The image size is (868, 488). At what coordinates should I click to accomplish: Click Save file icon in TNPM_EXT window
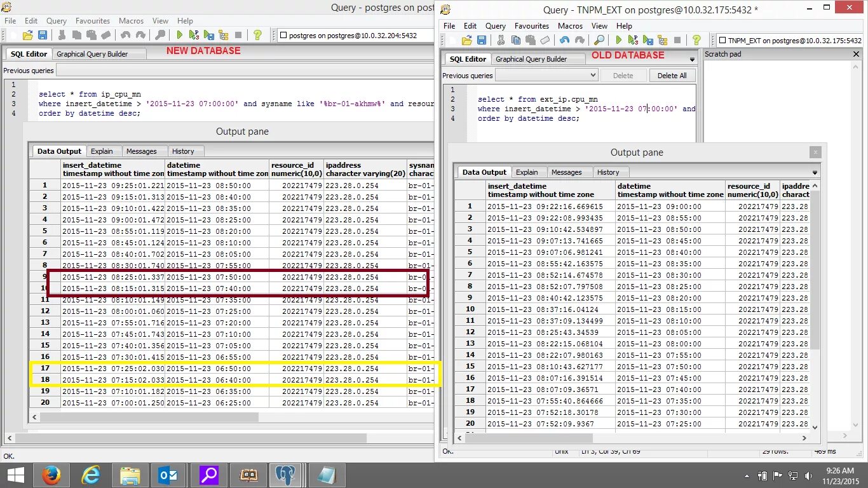coord(482,40)
